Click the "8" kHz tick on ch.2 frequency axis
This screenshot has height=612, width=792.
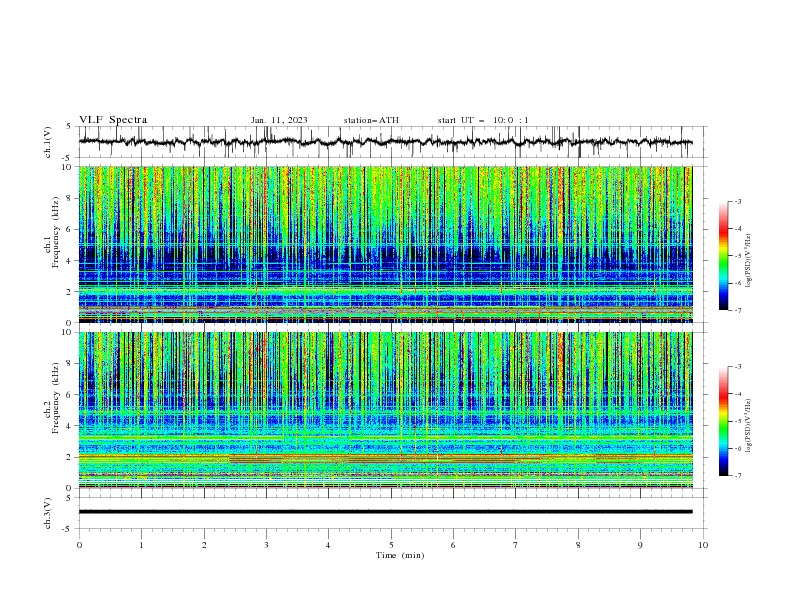(71, 363)
